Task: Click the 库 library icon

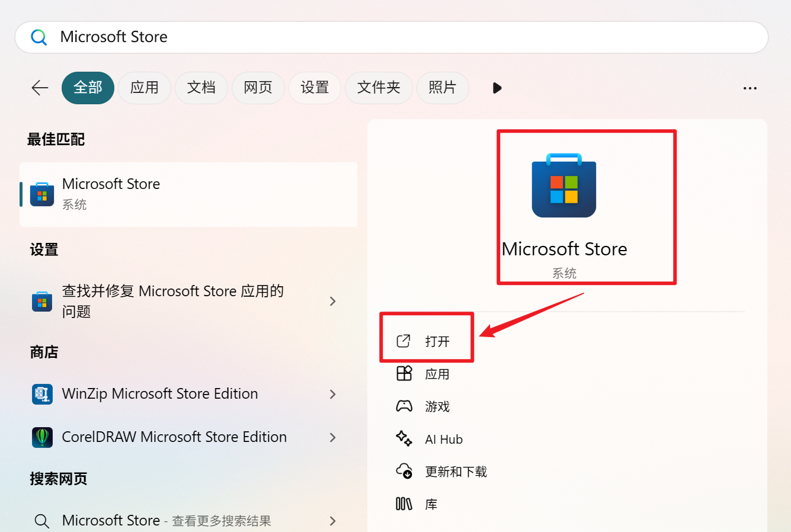Action: click(x=404, y=504)
